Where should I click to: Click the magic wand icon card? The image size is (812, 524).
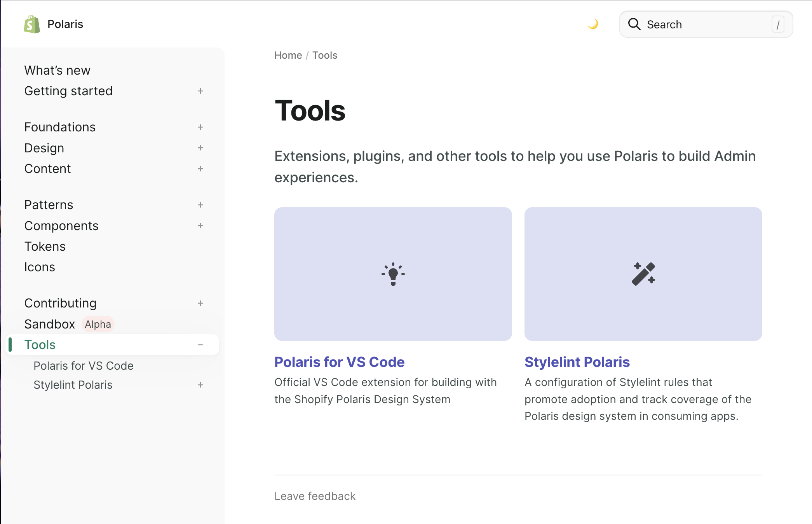click(643, 274)
